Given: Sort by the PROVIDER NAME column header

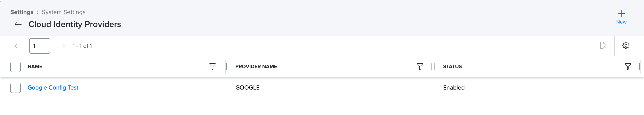Looking at the screenshot, I should (256, 66).
